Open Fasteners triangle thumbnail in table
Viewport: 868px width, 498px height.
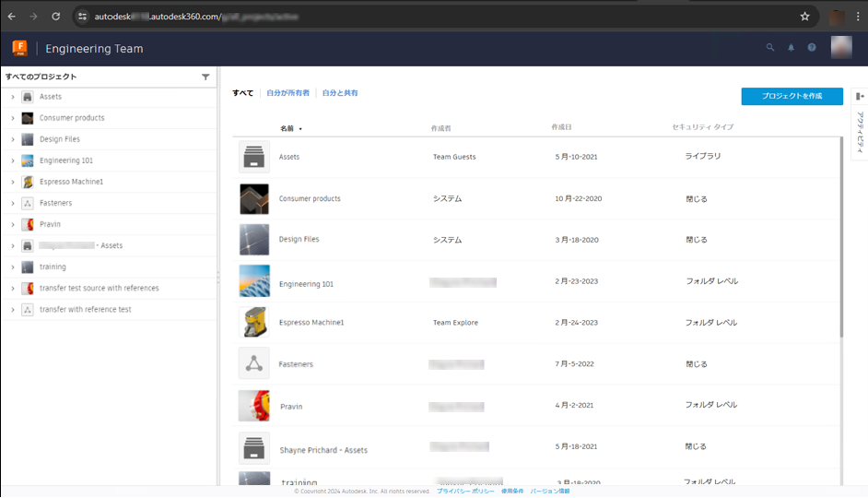pyautogui.click(x=254, y=363)
